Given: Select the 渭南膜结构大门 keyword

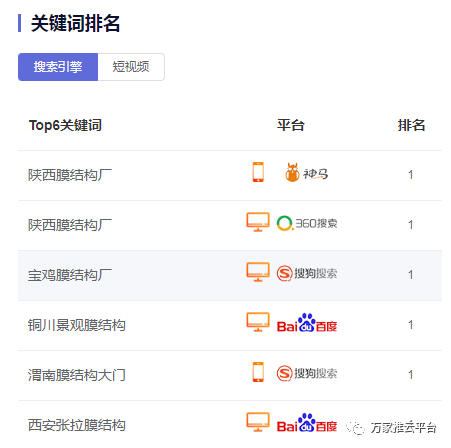Looking at the screenshot, I should click(x=77, y=375).
